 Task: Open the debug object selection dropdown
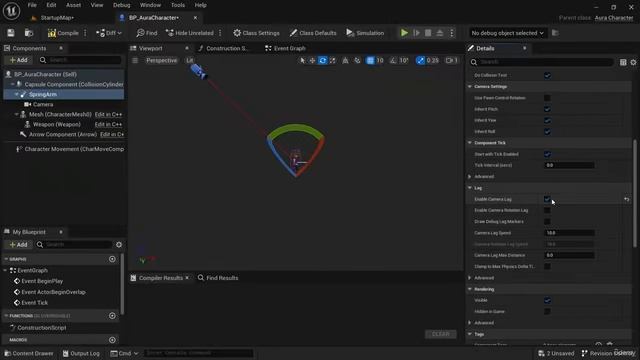pos(507,33)
